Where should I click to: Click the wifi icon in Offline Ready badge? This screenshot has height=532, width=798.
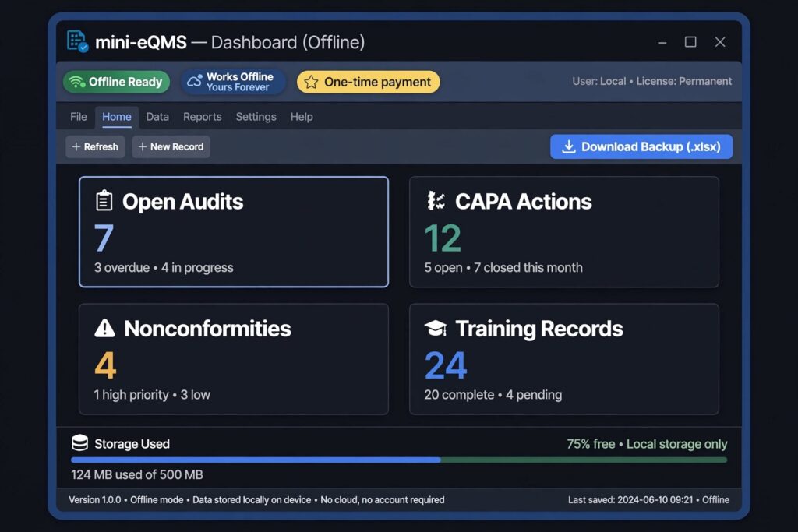click(77, 82)
